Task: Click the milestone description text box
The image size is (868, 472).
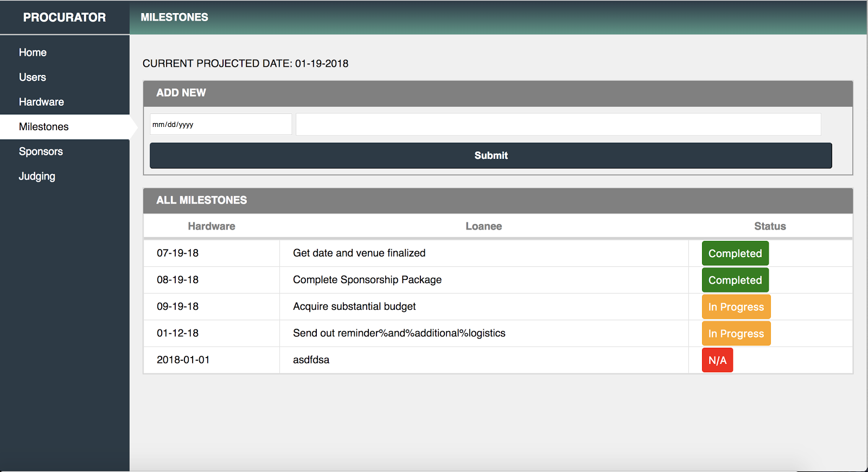Action: coord(558,124)
